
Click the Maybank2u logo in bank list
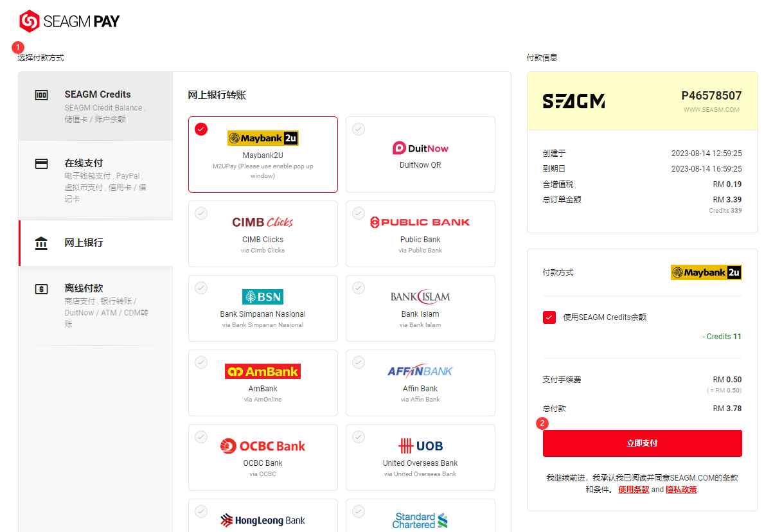tap(263, 138)
